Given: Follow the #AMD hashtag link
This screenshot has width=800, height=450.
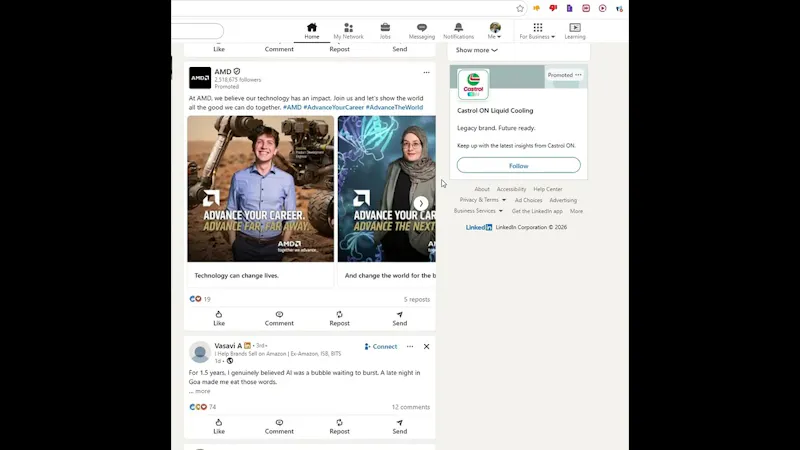Looking at the screenshot, I should (292, 107).
